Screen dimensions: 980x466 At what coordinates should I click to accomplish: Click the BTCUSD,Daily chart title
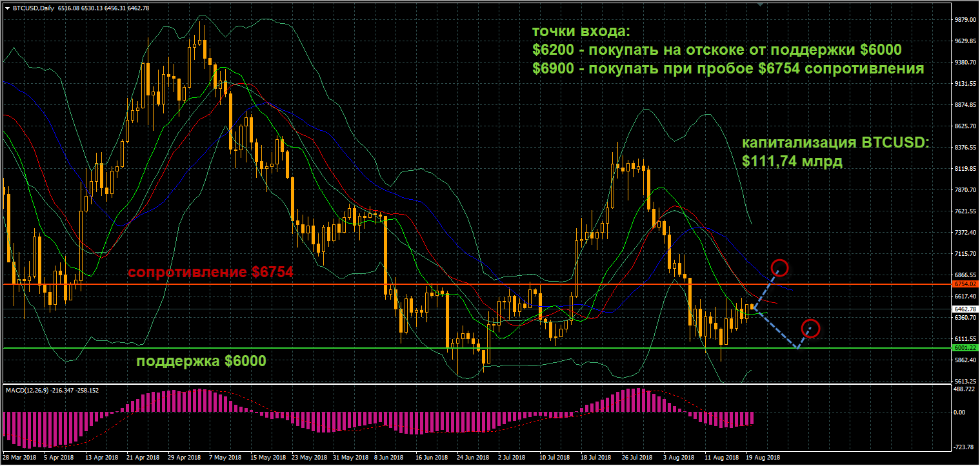[34, 8]
